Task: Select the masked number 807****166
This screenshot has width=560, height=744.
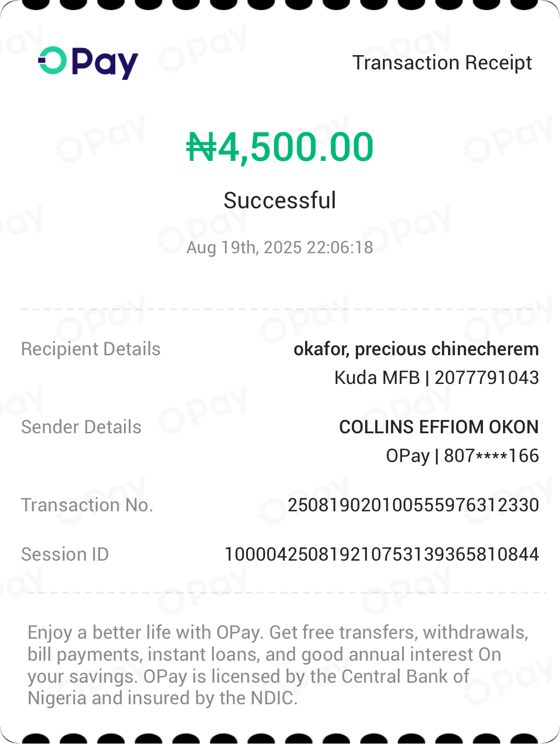Action: [492, 456]
